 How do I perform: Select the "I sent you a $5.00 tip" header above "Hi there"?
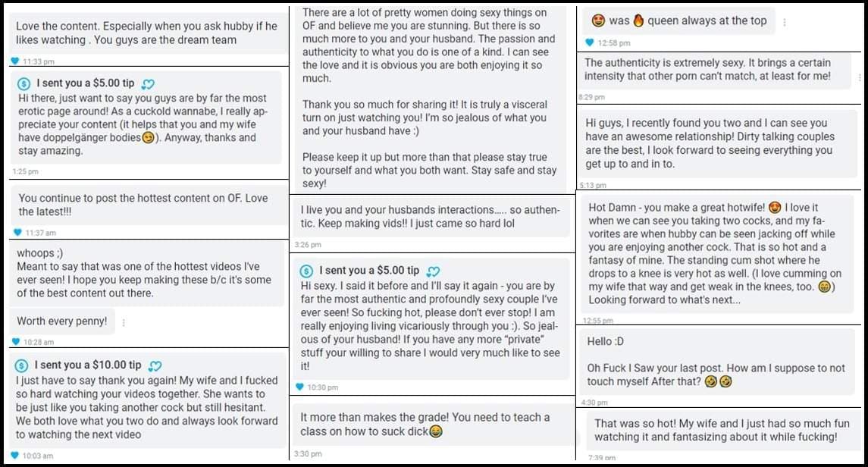[85, 83]
